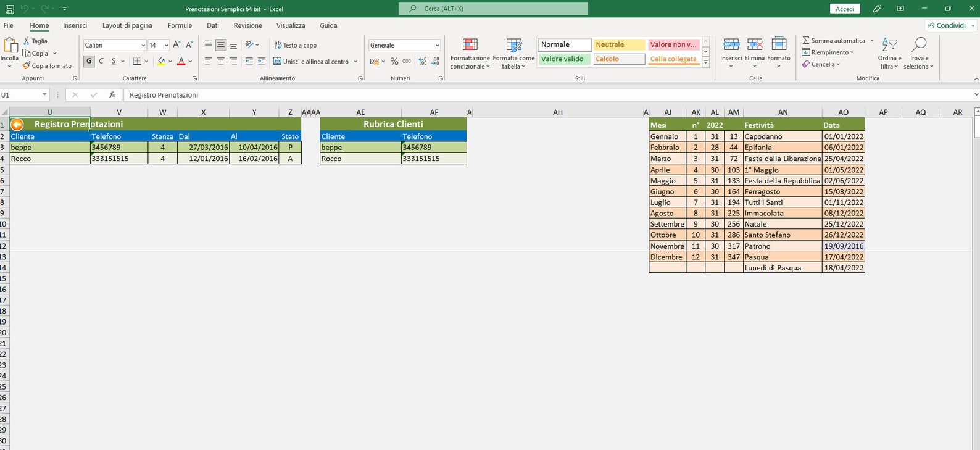Click the Incolla clipboard icon
Screen dimensions: 980x450
pos(10,45)
